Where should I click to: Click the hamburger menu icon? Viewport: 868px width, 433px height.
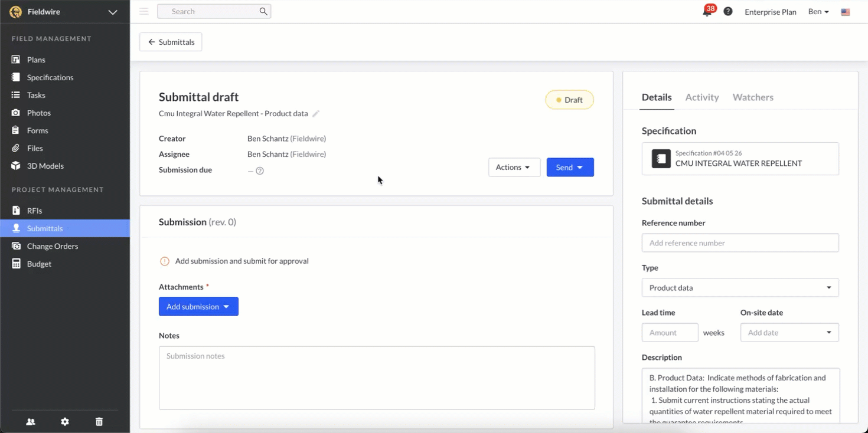(144, 11)
